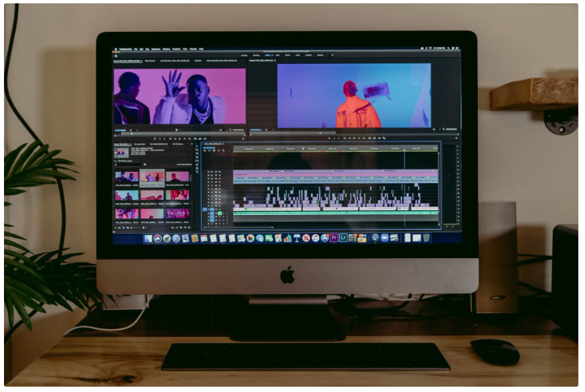Launch Safari from the Dock
585x392 pixels.
pos(176,238)
